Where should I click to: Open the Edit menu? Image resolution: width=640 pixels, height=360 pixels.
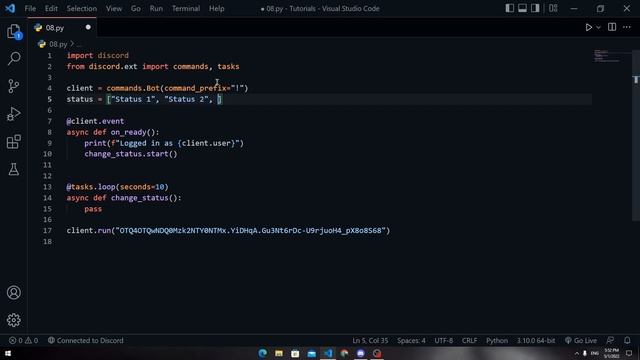pyautogui.click(x=51, y=9)
